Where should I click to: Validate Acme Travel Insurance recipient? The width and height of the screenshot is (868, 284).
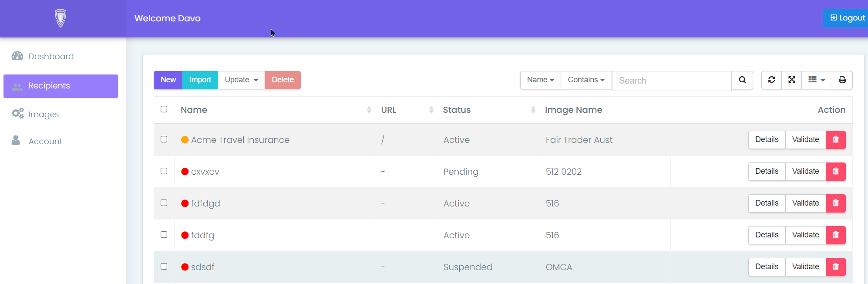[x=806, y=140]
